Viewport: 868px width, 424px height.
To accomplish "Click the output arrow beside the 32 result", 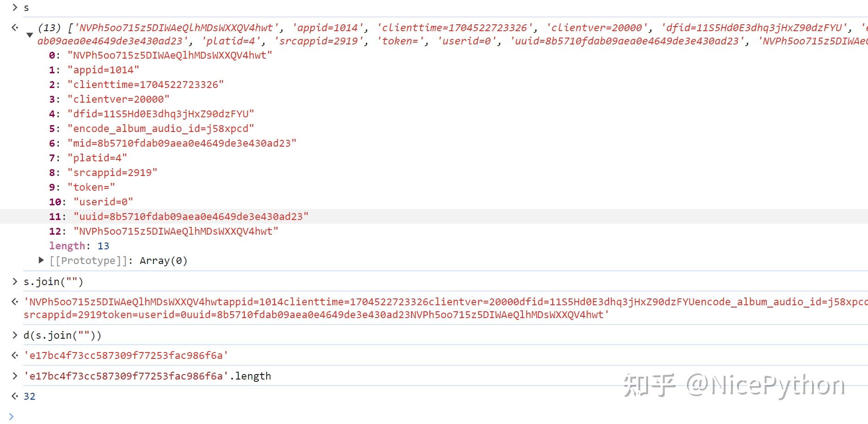I will tap(15, 396).
